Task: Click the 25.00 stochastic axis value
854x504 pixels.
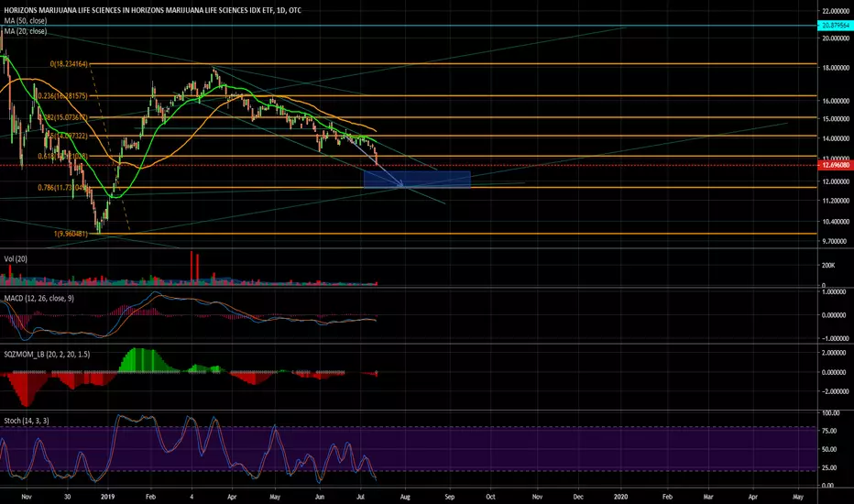Action: click(x=829, y=467)
